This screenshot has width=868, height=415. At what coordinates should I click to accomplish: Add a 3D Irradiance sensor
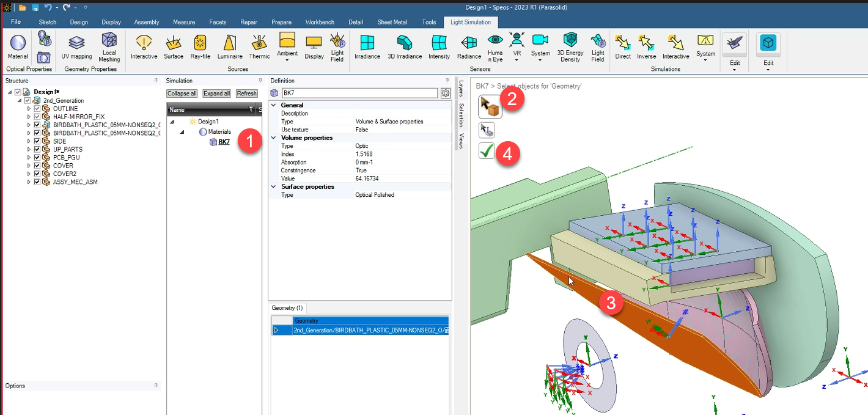pos(405,47)
